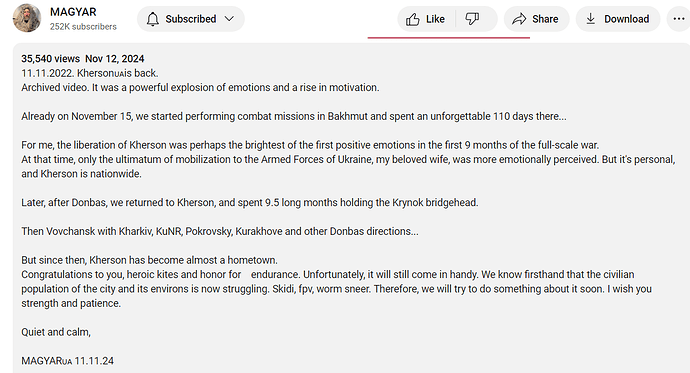Click the notification bell icon

[153, 19]
